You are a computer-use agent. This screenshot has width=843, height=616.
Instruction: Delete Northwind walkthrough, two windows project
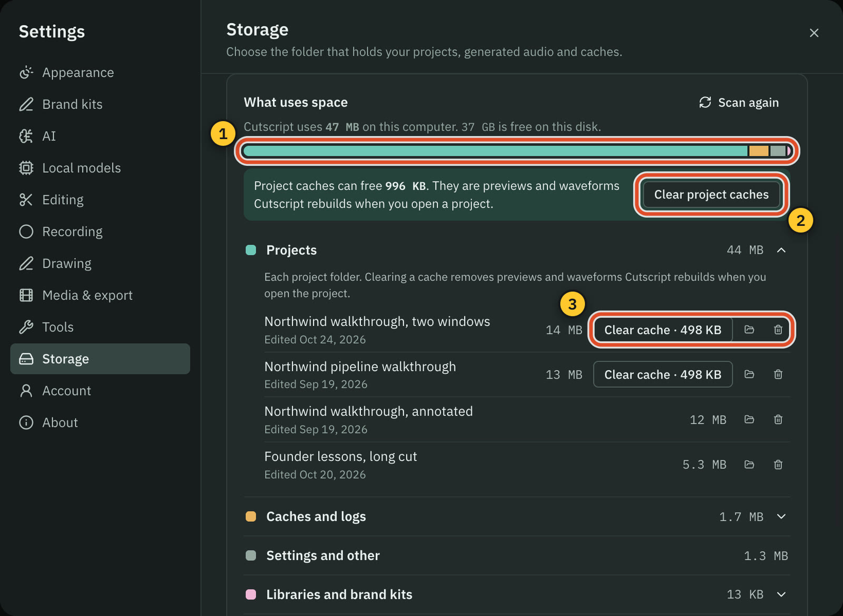[778, 330]
